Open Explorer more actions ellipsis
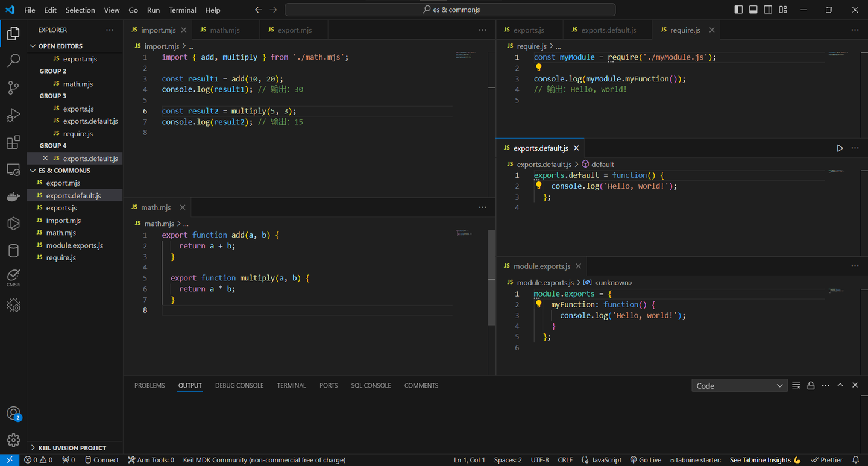868x466 pixels. 110,30
